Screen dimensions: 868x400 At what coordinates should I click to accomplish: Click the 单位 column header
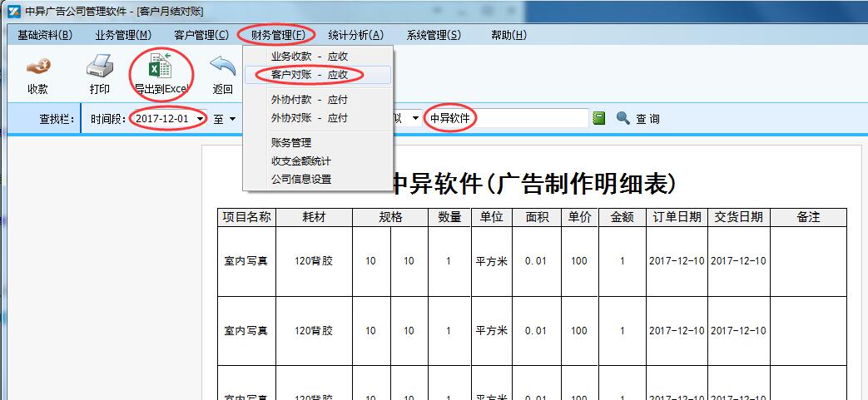492,217
